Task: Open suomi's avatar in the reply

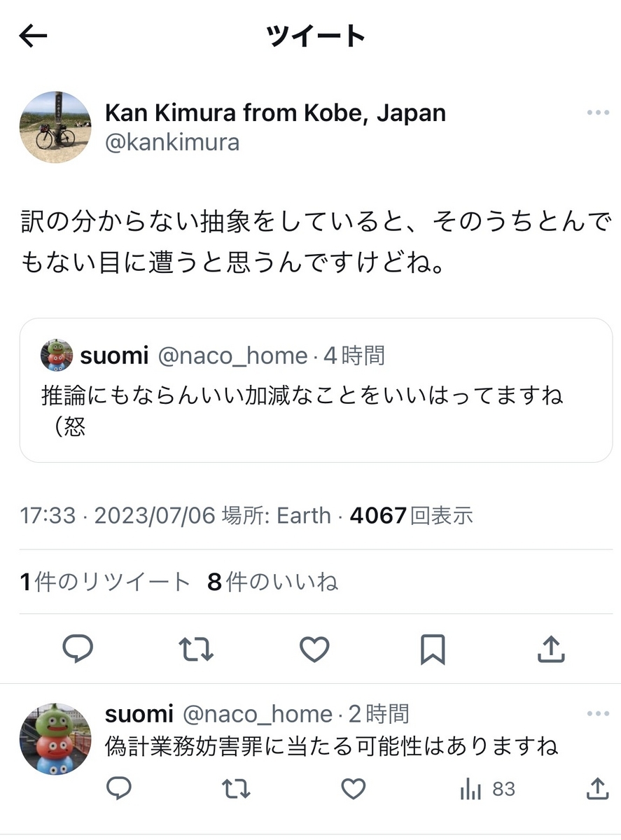Action: pos(55,739)
